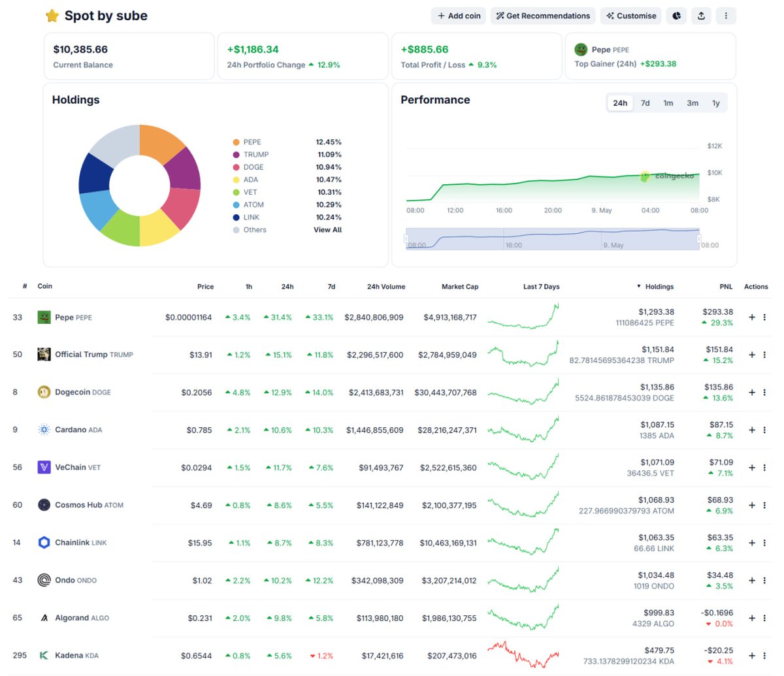Select the 1y performance tab

coord(716,103)
